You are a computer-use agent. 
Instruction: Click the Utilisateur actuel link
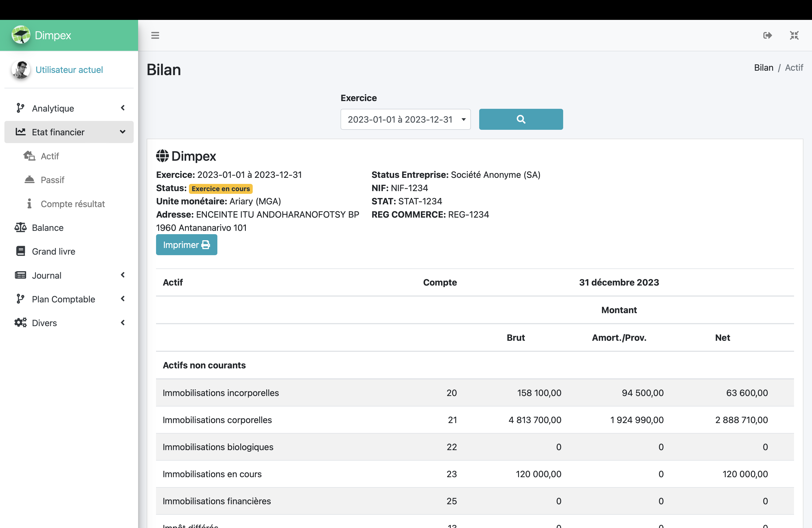(69, 70)
